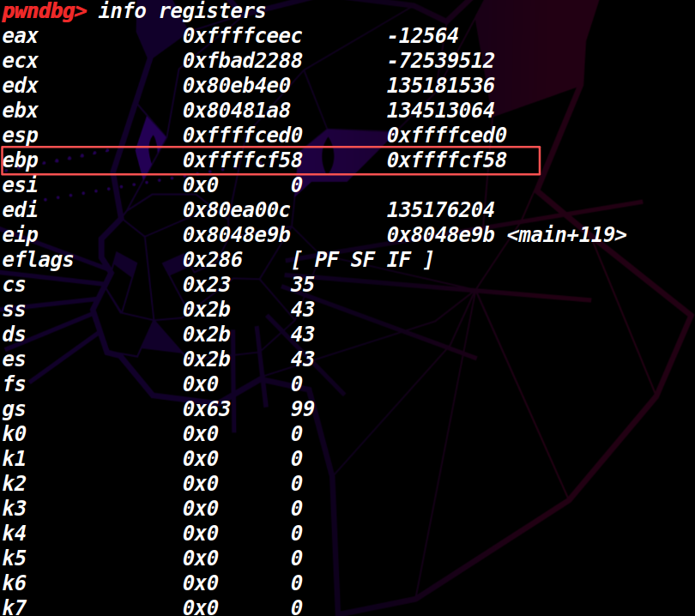This screenshot has height=616, width=695.
Task: Click the ebp register name in the highlighted row
Action: [x=20, y=160]
